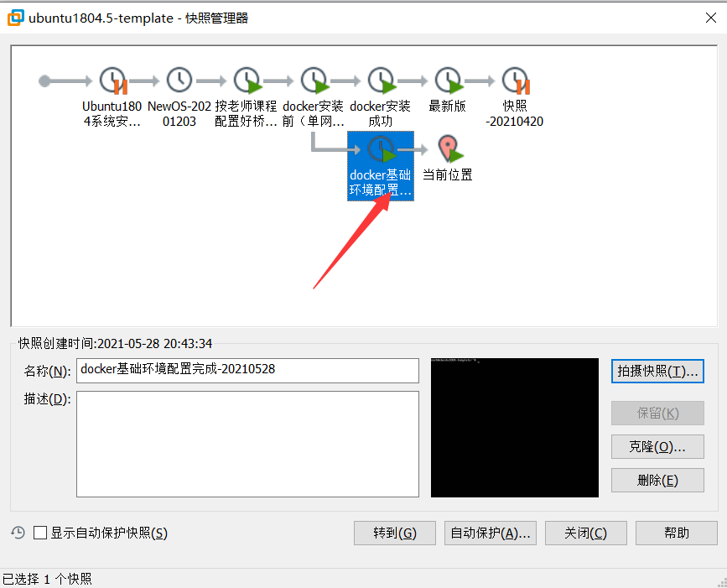Focus the 描述(D) description text area
727x588 pixels.
click(247, 445)
